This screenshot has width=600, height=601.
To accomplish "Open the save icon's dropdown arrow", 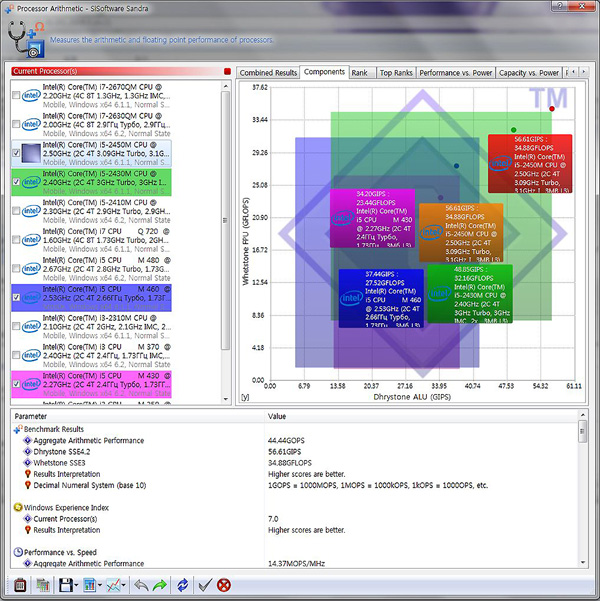I will click(76, 585).
